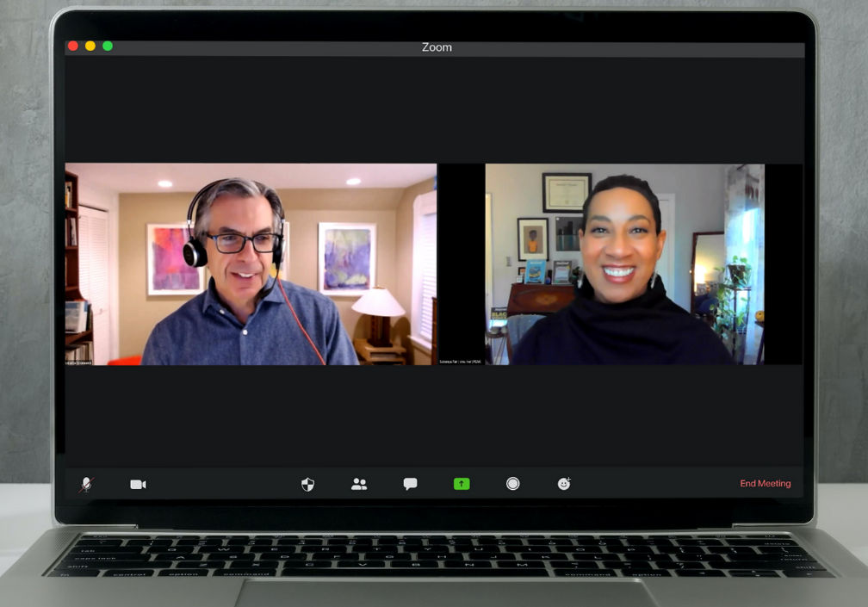
Task: Open the Chat speech bubble
Action: coord(411,485)
